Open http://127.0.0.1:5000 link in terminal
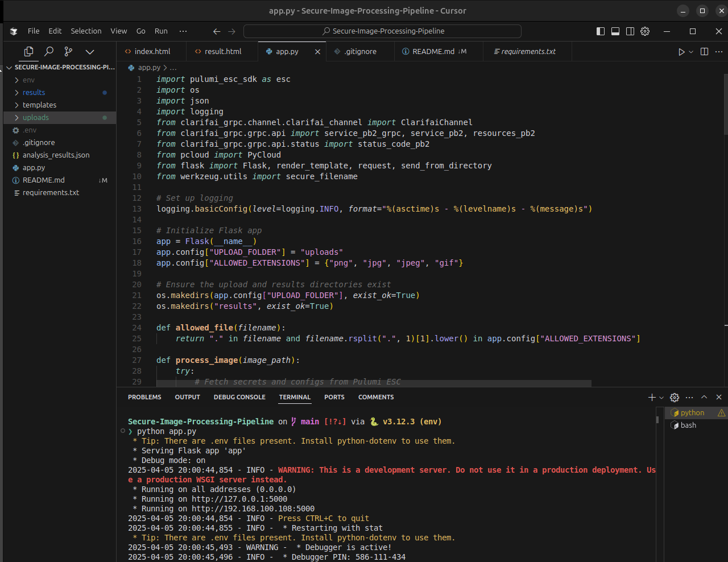 pyautogui.click(x=239, y=499)
